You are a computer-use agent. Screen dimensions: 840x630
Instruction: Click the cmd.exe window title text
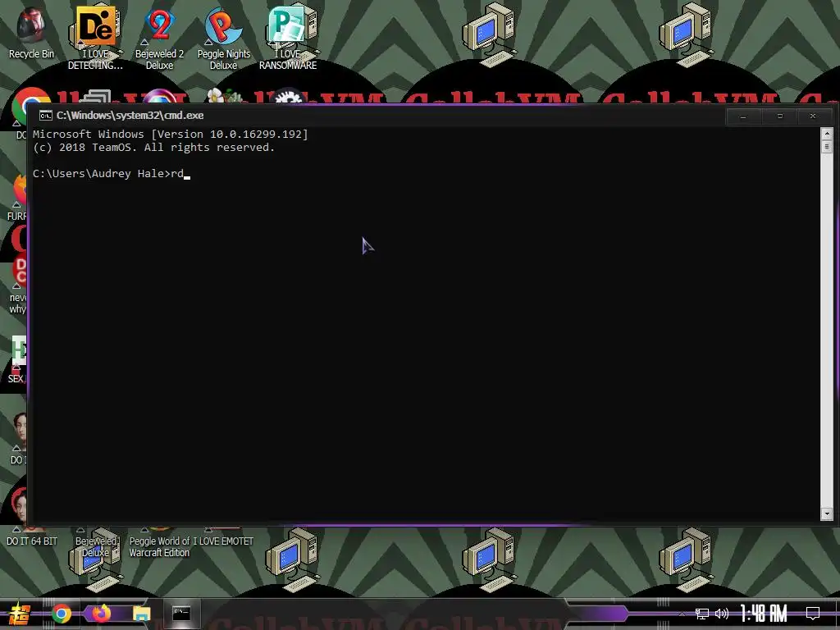130,115
